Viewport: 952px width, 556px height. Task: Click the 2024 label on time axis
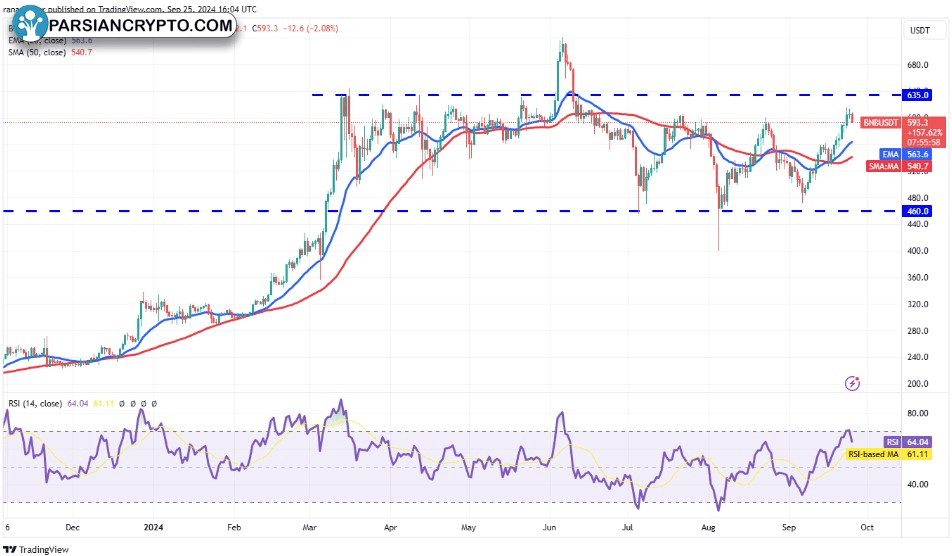(154, 524)
